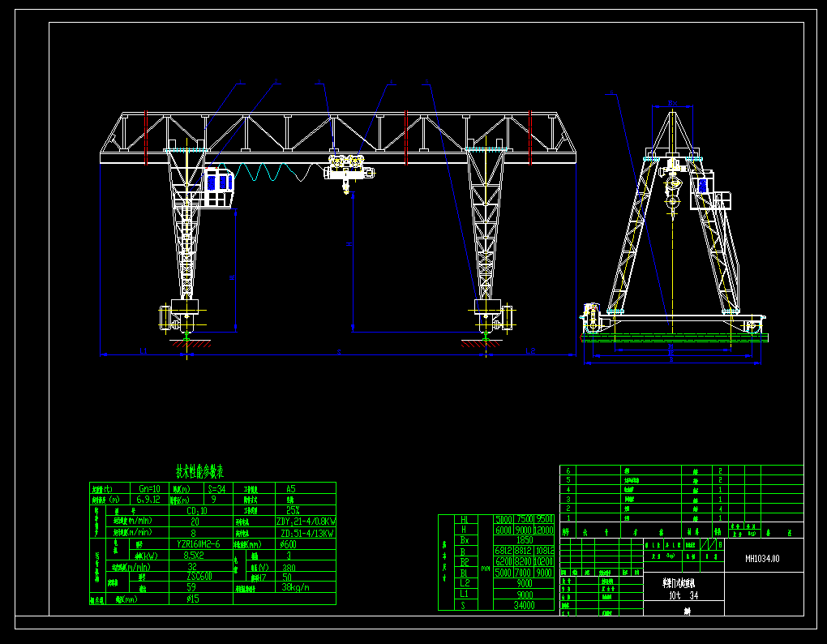Click the 10200 B2 dimension cell
Image resolution: width=827 pixels, height=644 pixels.
pos(544,562)
